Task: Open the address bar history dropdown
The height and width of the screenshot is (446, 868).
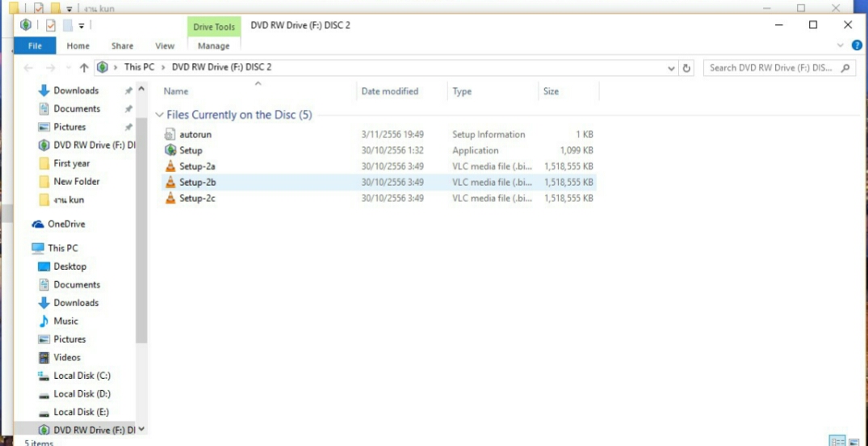Action: [672, 68]
